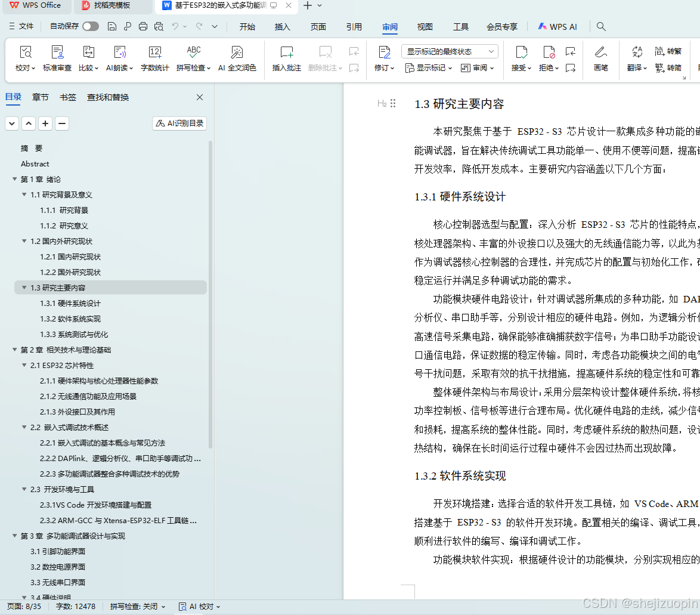Toggle spell check in the status bar

click(134, 606)
